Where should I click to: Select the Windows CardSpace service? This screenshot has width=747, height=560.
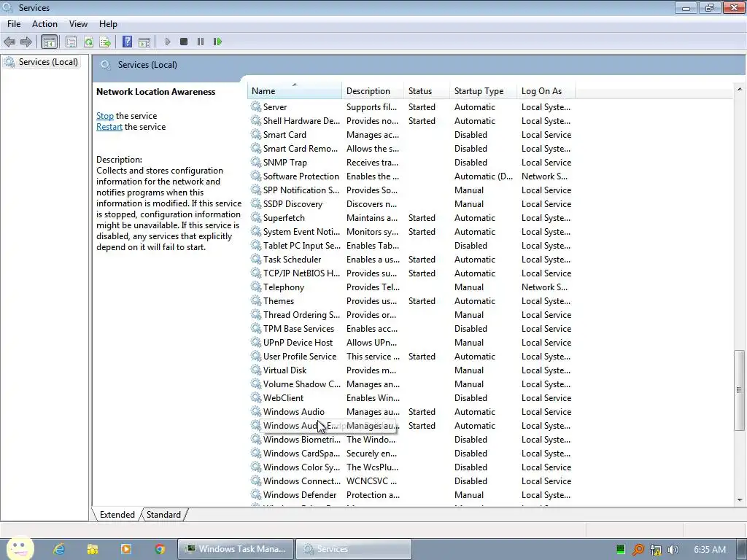tap(411, 453)
